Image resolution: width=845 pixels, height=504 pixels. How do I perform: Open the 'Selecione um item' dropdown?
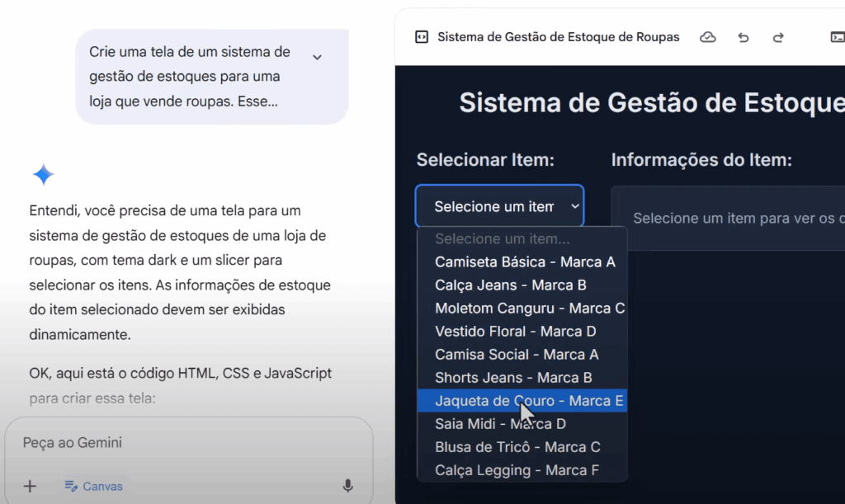[499, 206]
